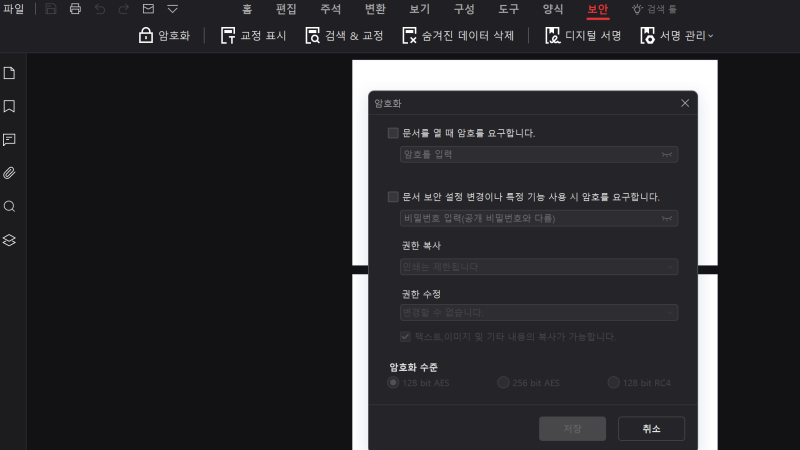This screenshot has width=800, height=450.
Task: Click the print icon
Action: tap(75, 9)
